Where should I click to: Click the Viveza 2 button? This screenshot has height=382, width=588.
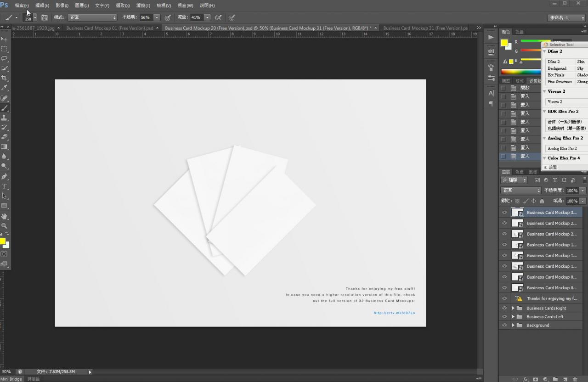pyautogui.click(x=555, y=102)
